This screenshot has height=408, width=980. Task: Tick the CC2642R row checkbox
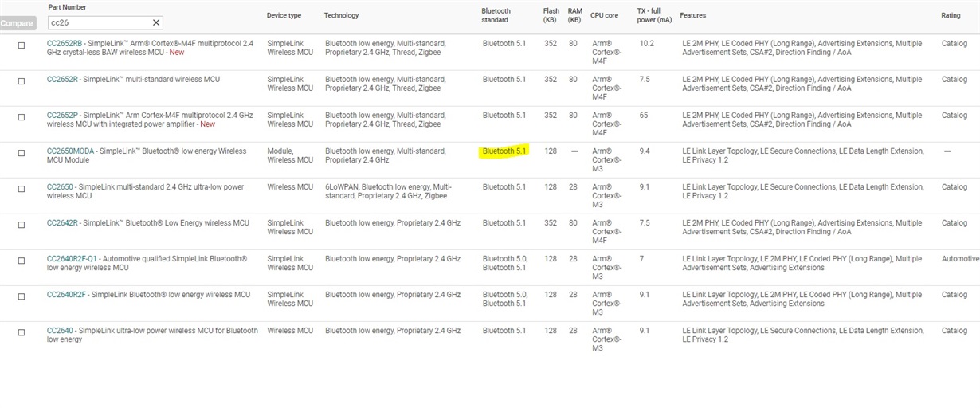click(x=22, y=225)
